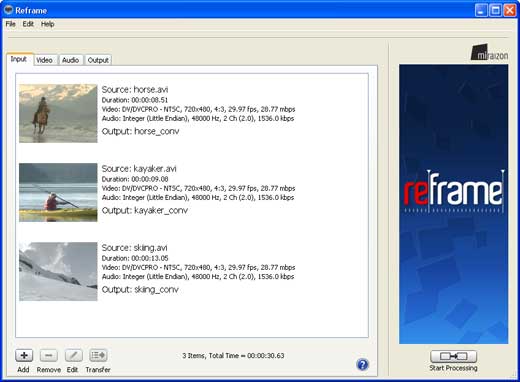
Task: Select the horse.avi thumbnail
Action: 58,113
